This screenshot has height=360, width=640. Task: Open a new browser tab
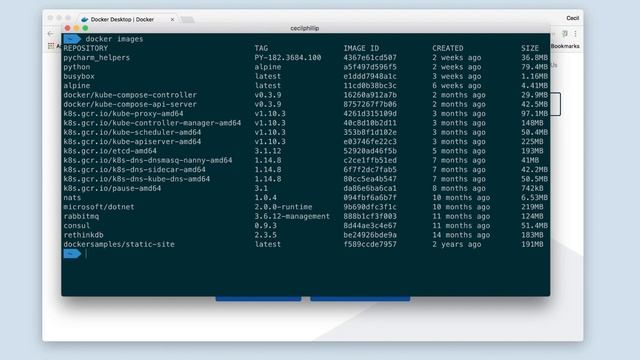point(187,20)
